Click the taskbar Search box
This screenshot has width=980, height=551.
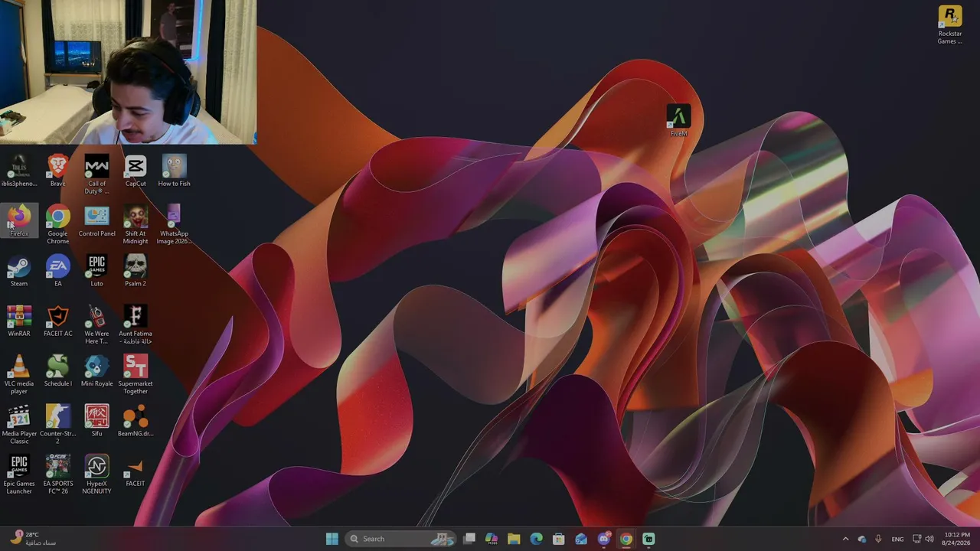[400, 539]
